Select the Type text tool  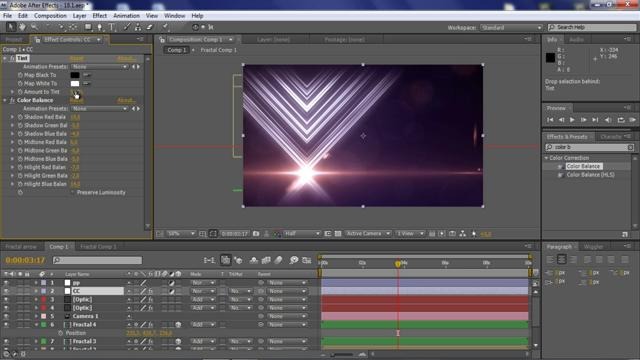click(x=112, y=27)
